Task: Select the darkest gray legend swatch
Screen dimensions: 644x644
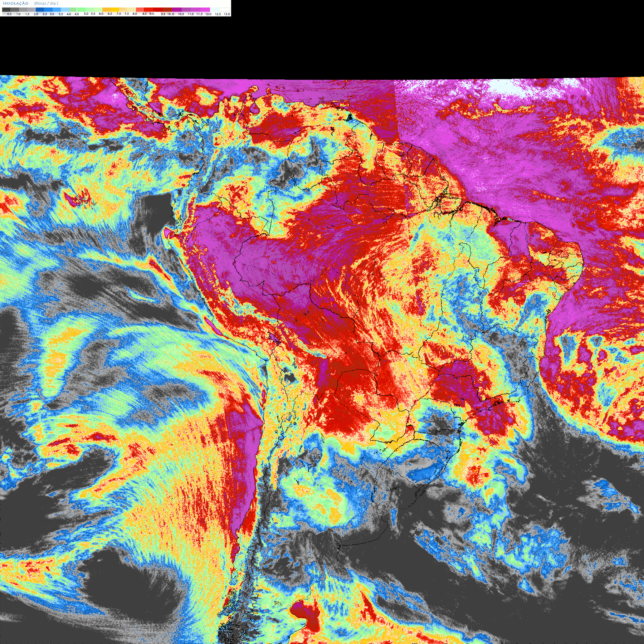Action: click(6, 10)
